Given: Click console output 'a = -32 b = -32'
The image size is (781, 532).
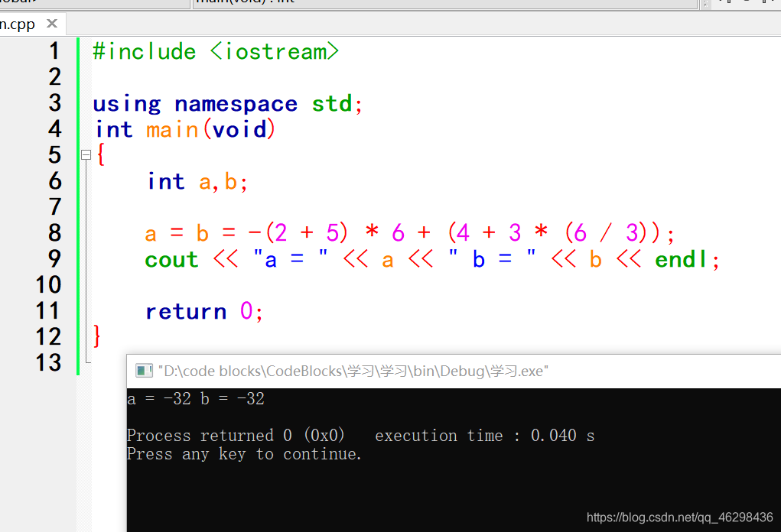Looking at the screenshot, I should [196, 399].
